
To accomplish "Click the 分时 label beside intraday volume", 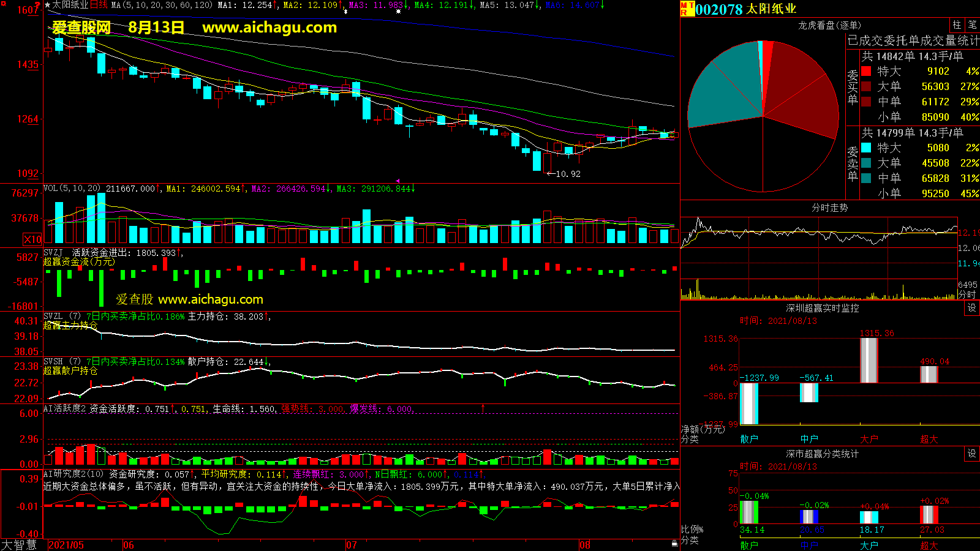I will pyautogui.click(x=967, y=294).
